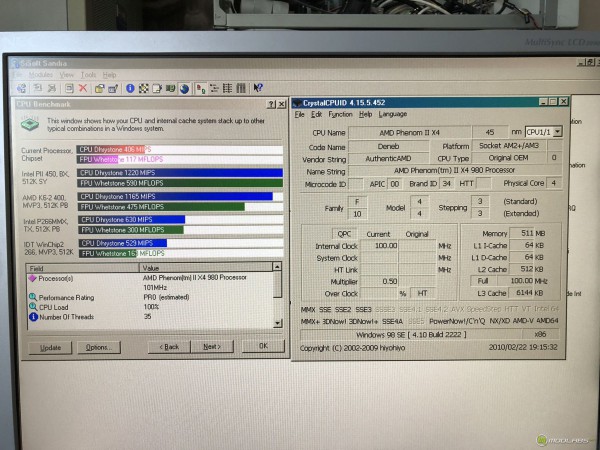Open Tools menu in Sandra
Screen dimensions: 600x450
click(x=88, y=75)
